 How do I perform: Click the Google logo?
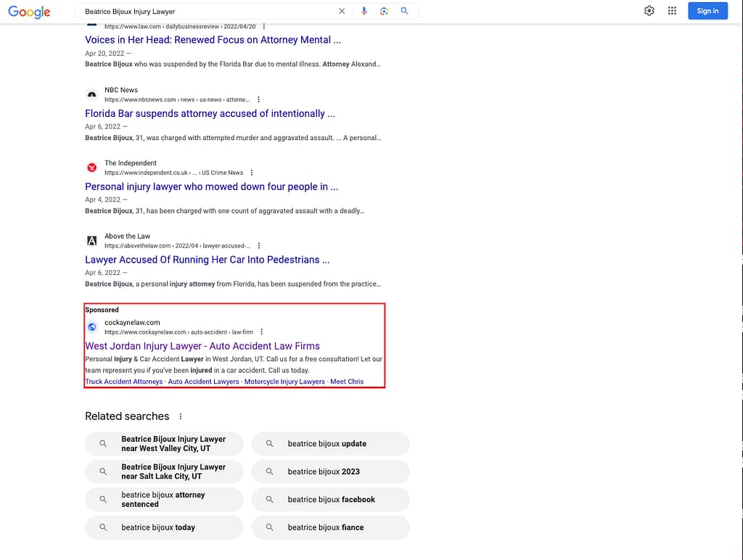pyautogui.click(x=29, y=12)
